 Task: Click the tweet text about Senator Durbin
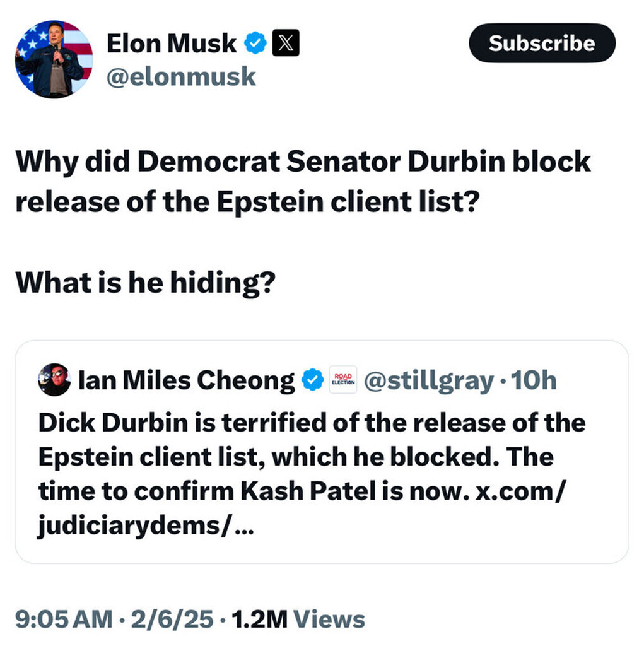click(303, 182)
